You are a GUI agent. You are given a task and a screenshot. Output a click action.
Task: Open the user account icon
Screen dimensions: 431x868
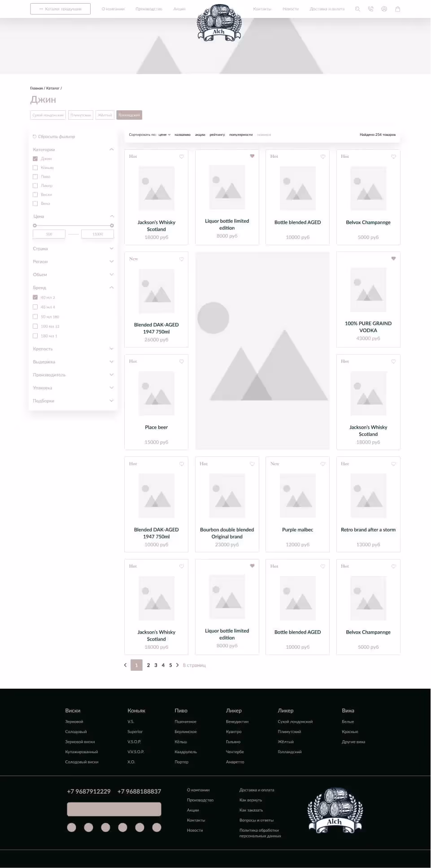pyautogui.click(x=384, y=9)
